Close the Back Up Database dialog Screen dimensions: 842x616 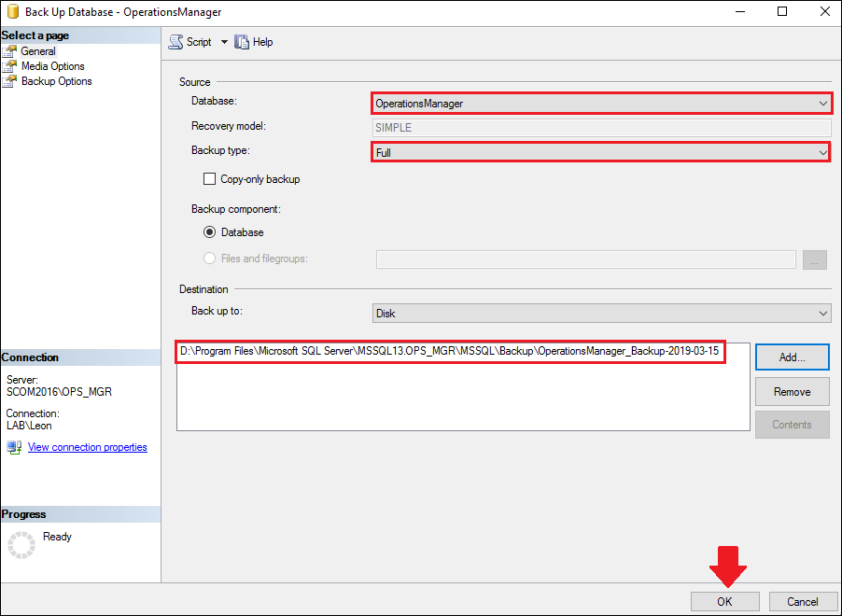click(825, 11)
